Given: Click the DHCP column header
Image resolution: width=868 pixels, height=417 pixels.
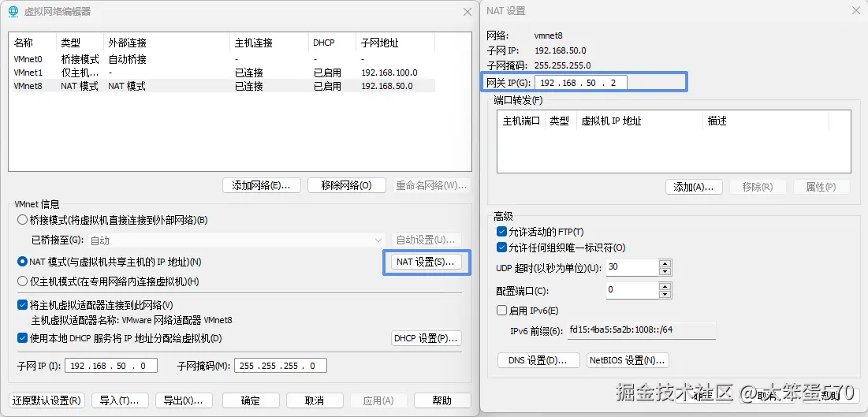Looking at the screenshot, I should [x=332, y=43].
